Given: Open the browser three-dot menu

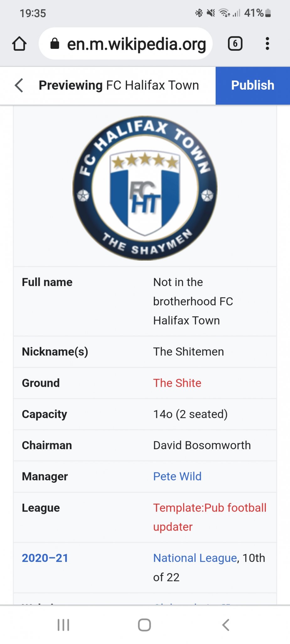Looking at the screenshot, I should (267, 44).
